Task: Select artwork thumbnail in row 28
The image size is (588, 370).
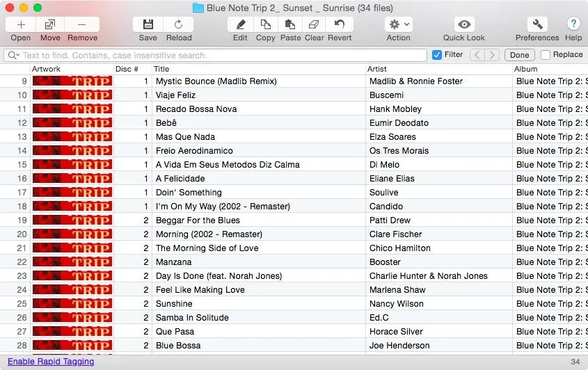Action: click(x=72, y=346)
